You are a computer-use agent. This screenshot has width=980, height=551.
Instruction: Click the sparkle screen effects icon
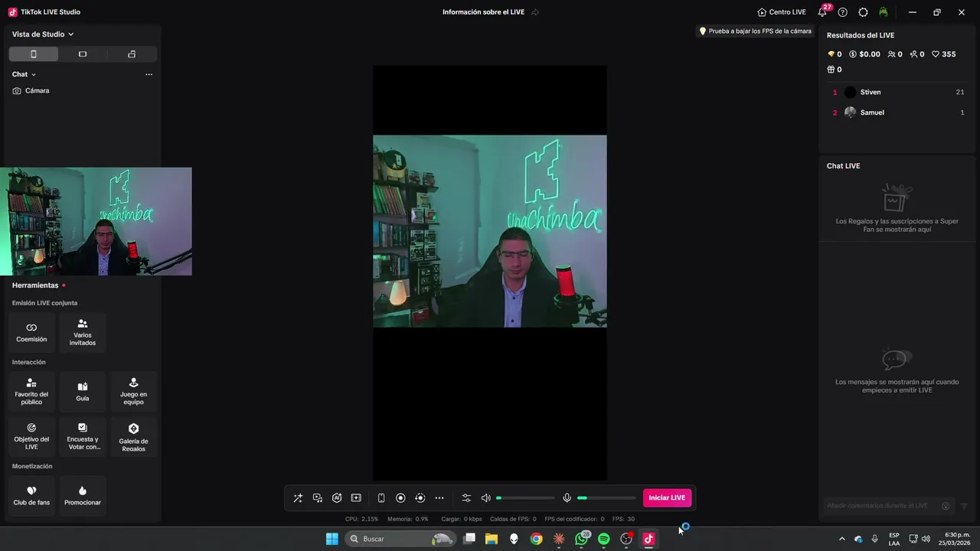[356, 498]
